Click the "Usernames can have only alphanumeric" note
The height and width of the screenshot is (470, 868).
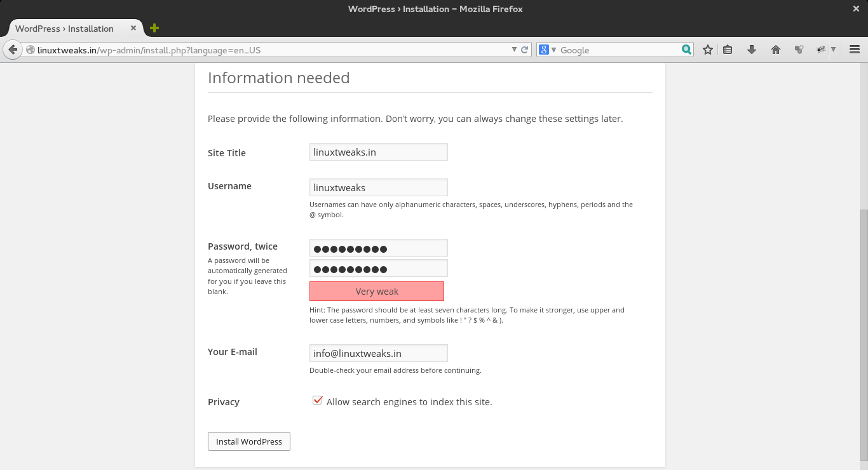471,210
